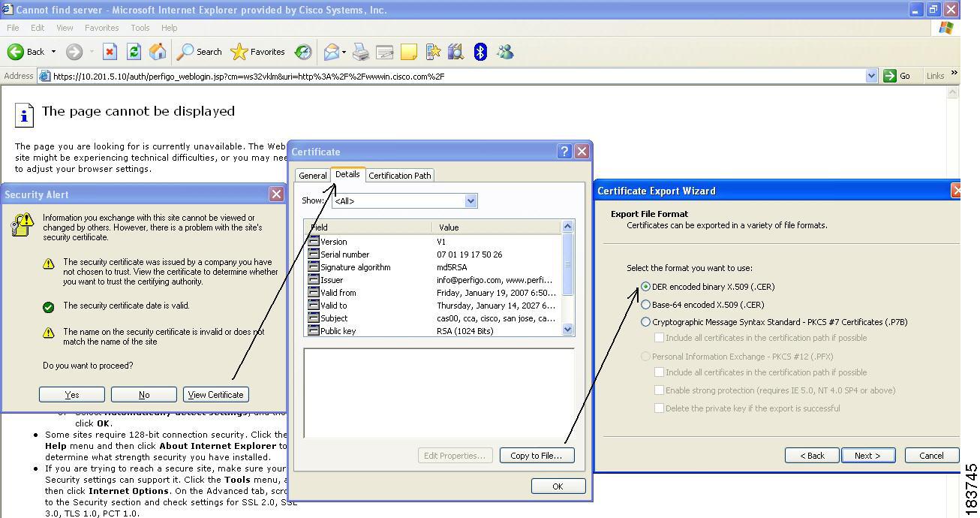Click < Back in the Export Wizard
This screenshot has width=980, height=518.
812,456
